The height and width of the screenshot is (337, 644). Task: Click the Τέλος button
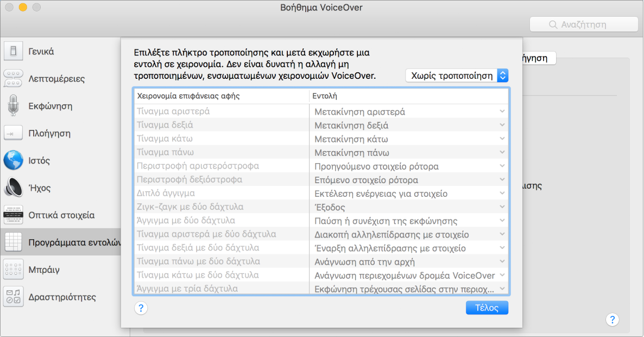[487, 308]
